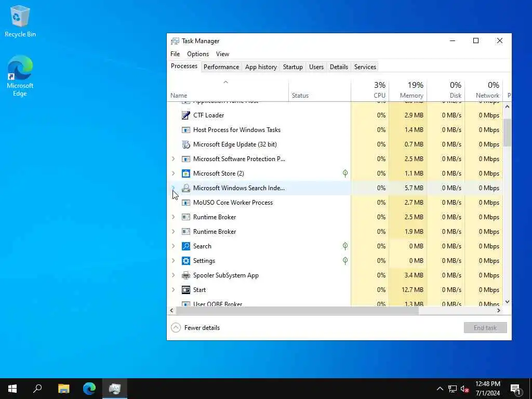Expand the Runtime Broker row using 2.5 MB
Viewport: 532px width, 399px height.
[174, 217]
